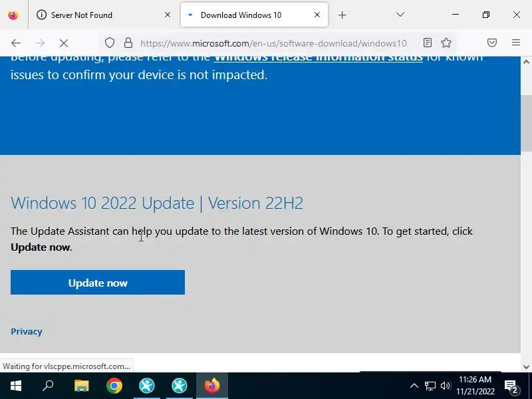List all tabs dropdown

pos(400,15)
